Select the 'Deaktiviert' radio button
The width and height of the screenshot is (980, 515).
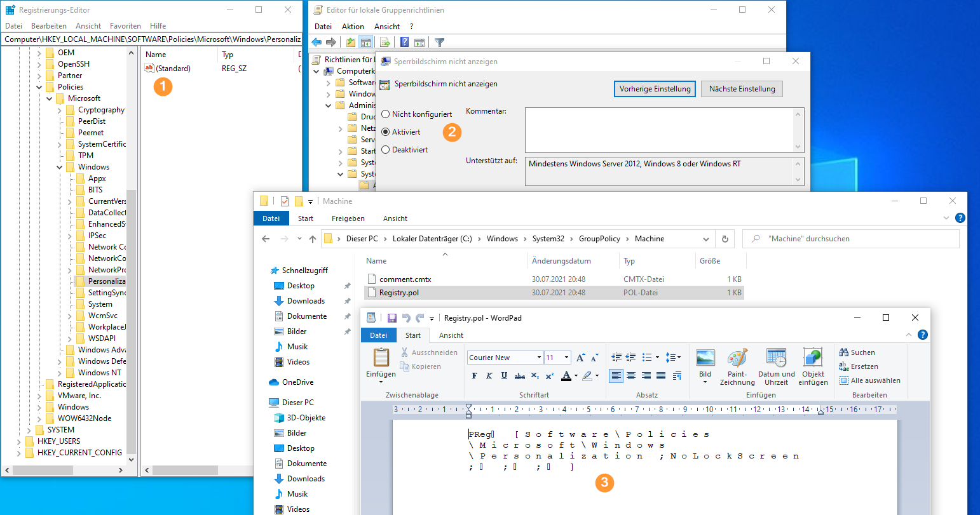386,150
